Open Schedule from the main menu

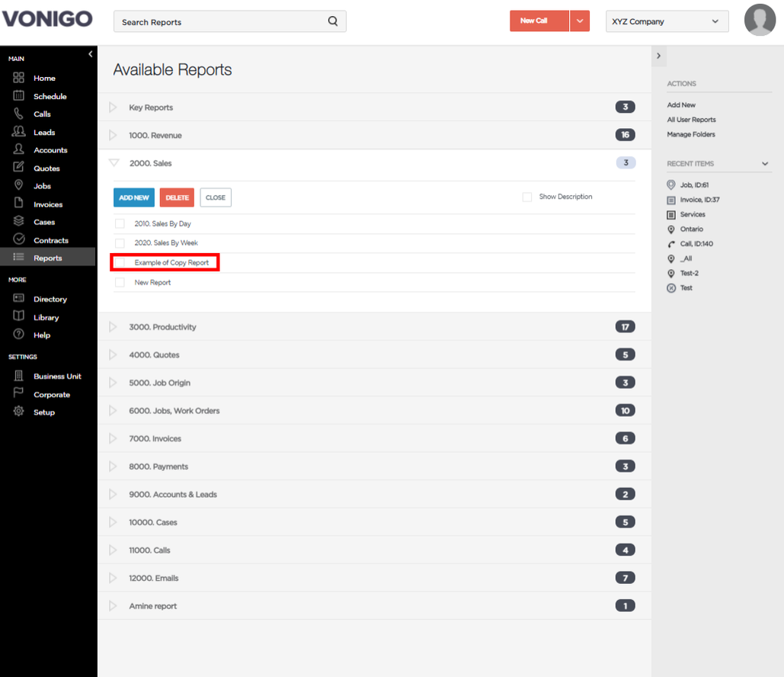50,96
